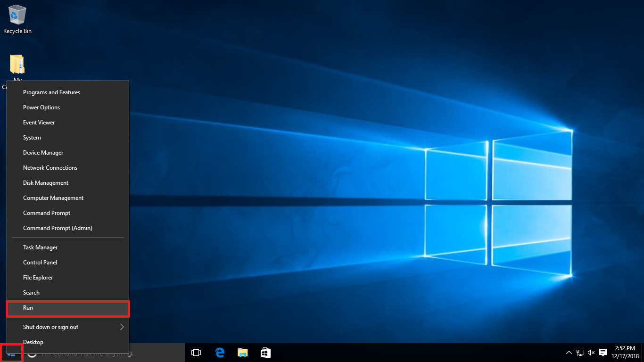The image size is (644, 362).
Task: Select Task Manager in the menu
Action: [41, 247]
